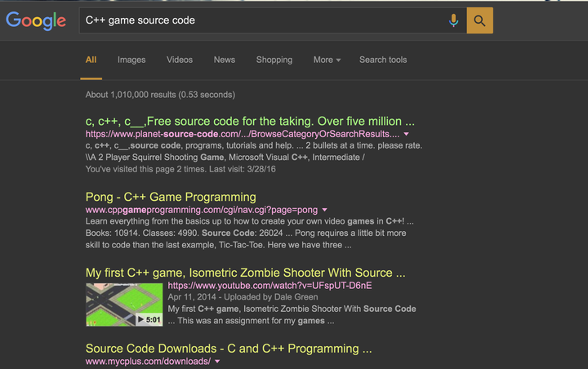Open the YouTube watch URL link
The height and width of the screenshot is (369, 588).
coord(269,286)
